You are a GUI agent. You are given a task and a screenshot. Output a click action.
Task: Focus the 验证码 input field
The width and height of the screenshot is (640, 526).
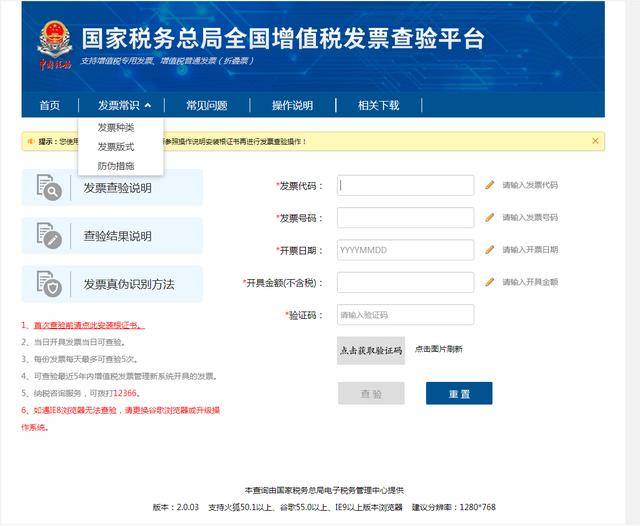[x=406, y=315]
